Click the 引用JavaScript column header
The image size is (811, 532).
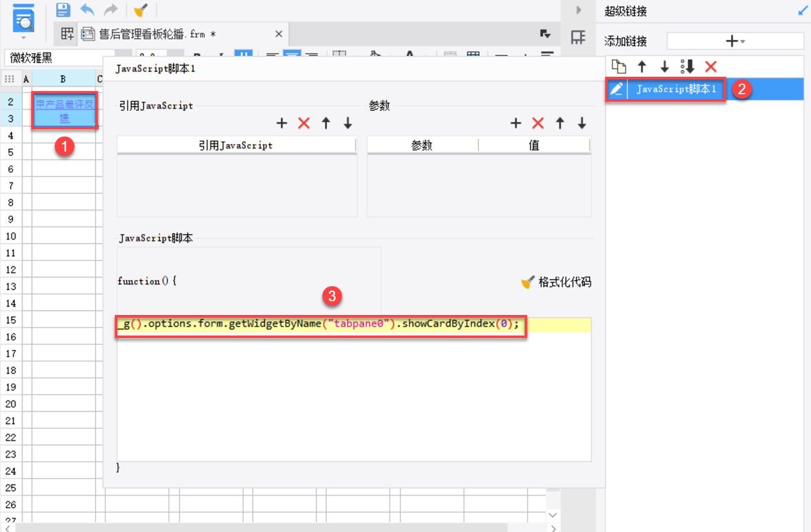tap(236, 145)
